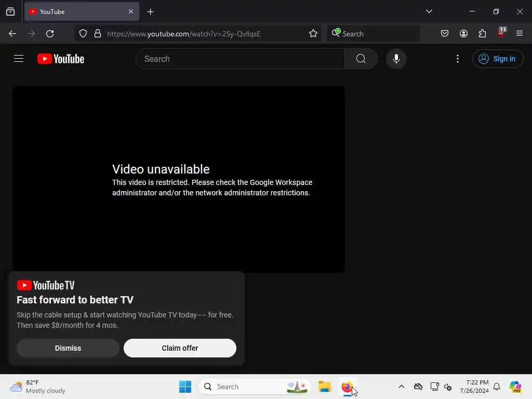Reload the current page
This screenshot has height=399, width=532.
50,34
